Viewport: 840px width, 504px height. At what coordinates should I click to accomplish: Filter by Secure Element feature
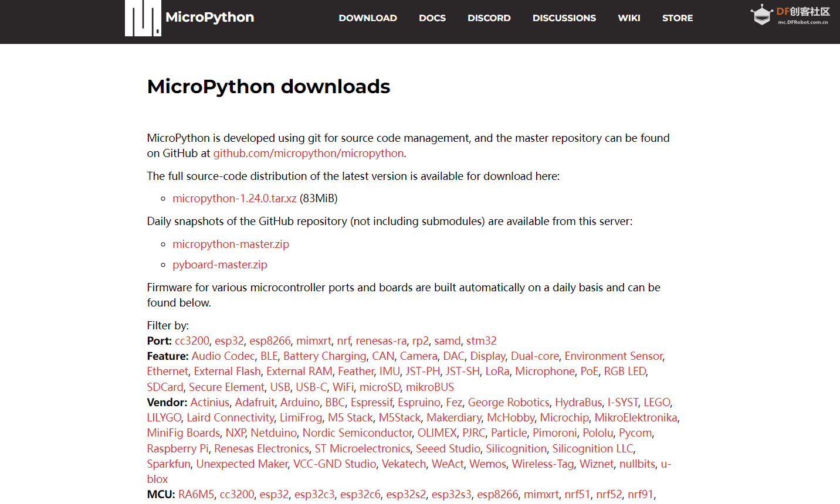[x=226, y=387]
